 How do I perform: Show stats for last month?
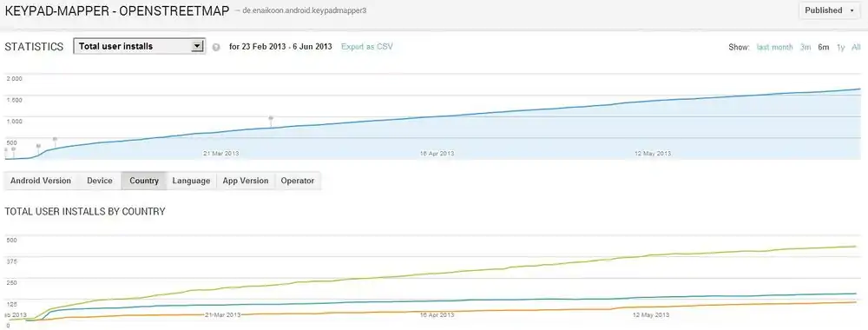[774, 47]
